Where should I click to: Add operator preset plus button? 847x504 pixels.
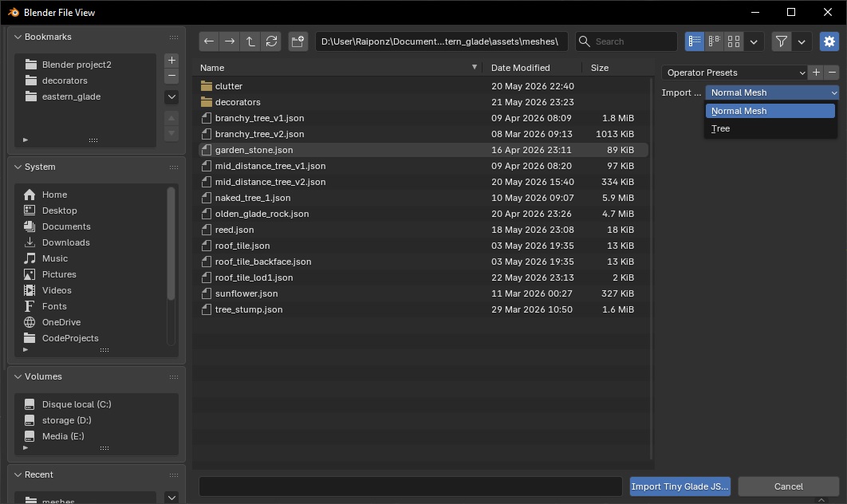816,73
